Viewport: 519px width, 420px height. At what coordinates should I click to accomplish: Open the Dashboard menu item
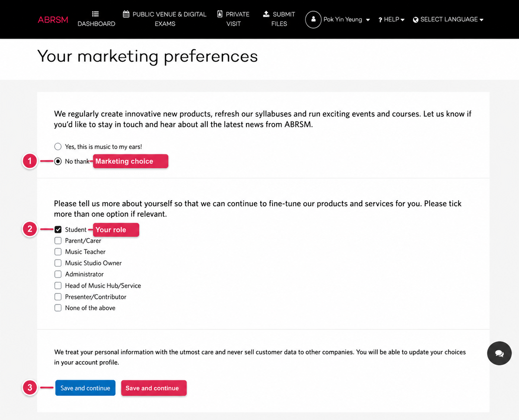tap(96, 19)
